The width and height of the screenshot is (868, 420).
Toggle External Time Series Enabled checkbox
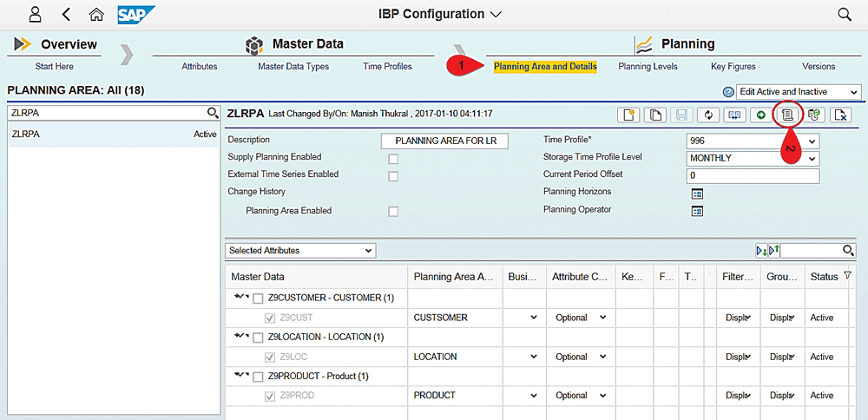(x=393, y=176)
